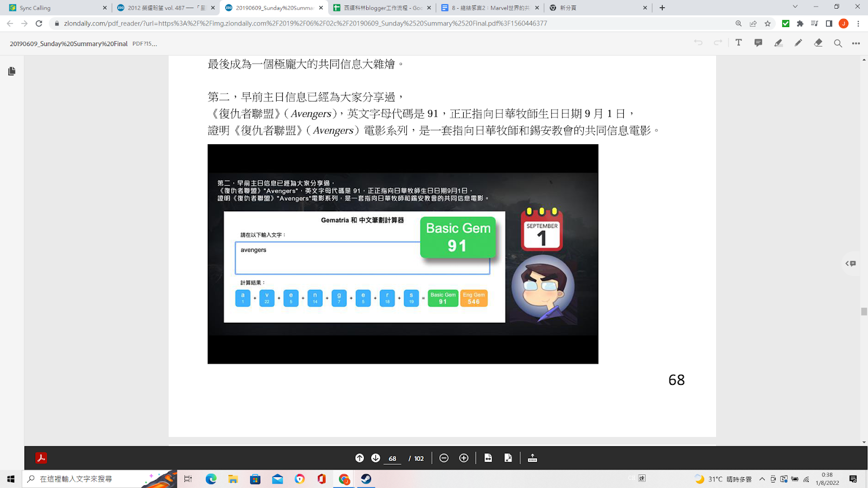Image resolution: width=868 pixels, height=488 pixels.
Task: Go to next page with down arrow
Action: pyautogui.click(x=375, y=458)
